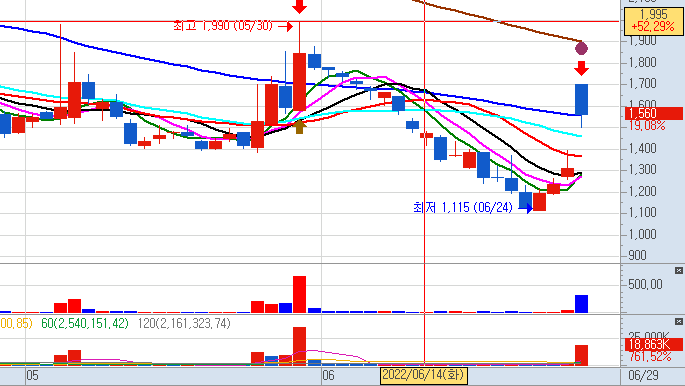Screen dimensions: 685x386
Task: Select the last blue candlestick on the chart
Action: (581, 100)
